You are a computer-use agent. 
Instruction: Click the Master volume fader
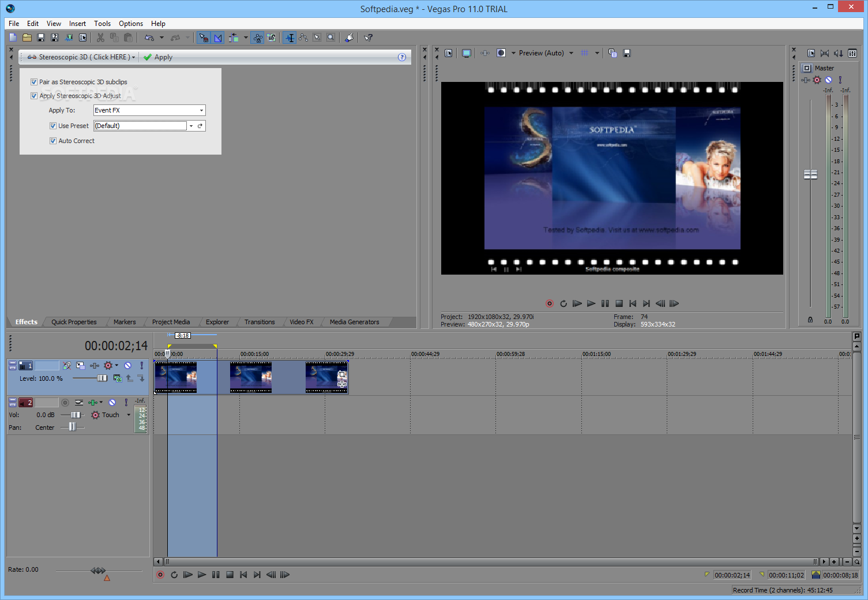pos(810,174)
